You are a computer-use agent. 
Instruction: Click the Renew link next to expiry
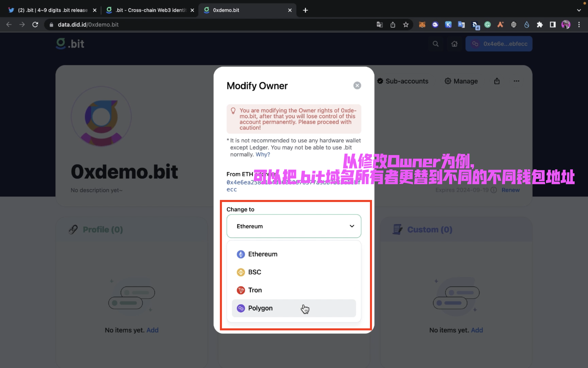pyautogui.click(x=510, y=190)
